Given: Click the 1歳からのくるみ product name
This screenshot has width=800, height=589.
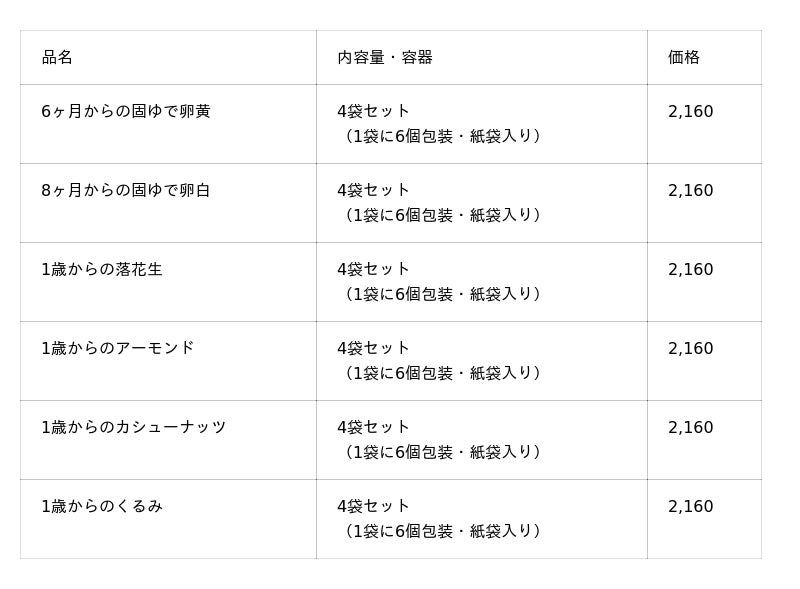Looking at the screenshot, I should [102, 507].
